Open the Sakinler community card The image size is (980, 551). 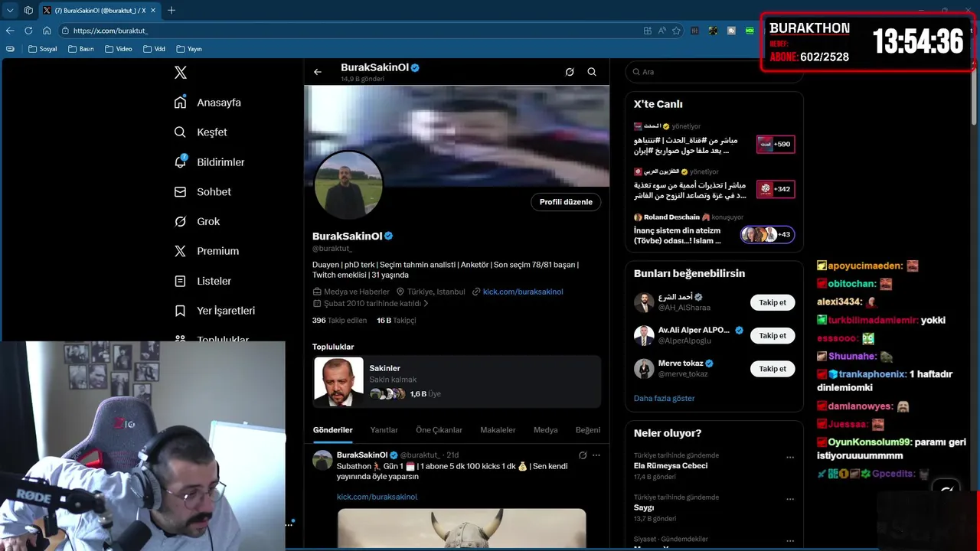(x=457, y=381)
